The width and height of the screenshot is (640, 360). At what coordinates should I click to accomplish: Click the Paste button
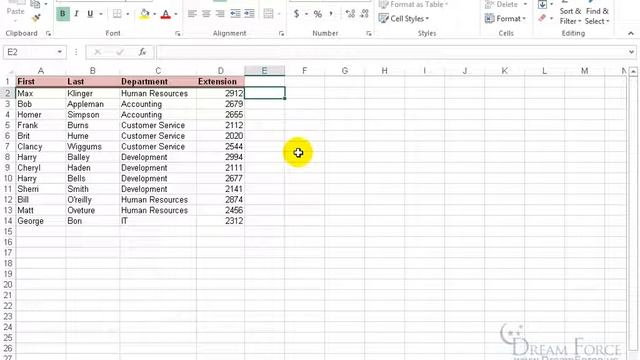tap(15, 11)
